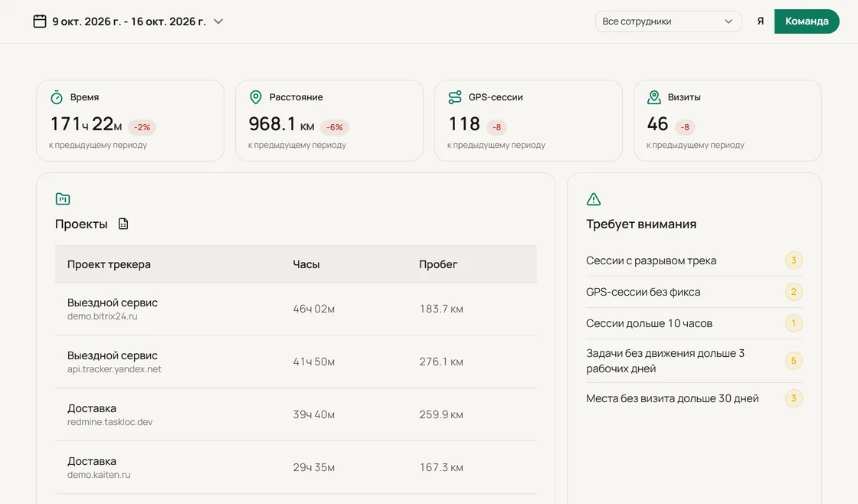Click the 276.1 км mileage cell
The height and width of the screenshot is (504, 858).
tap(441, 362)
